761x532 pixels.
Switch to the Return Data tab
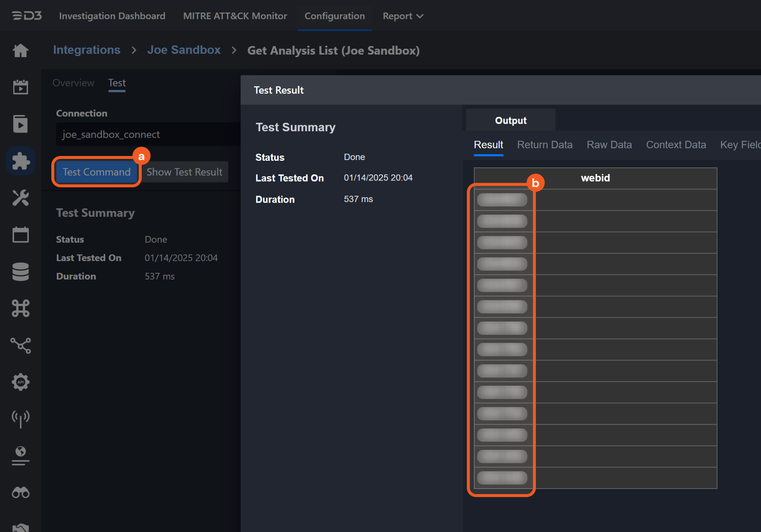click(544, 145)
